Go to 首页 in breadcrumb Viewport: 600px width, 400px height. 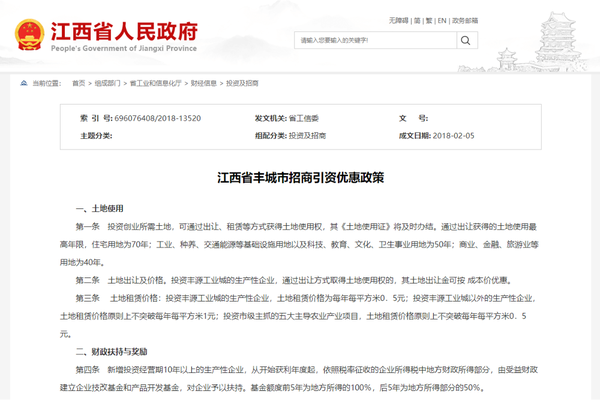coord(79,83)
